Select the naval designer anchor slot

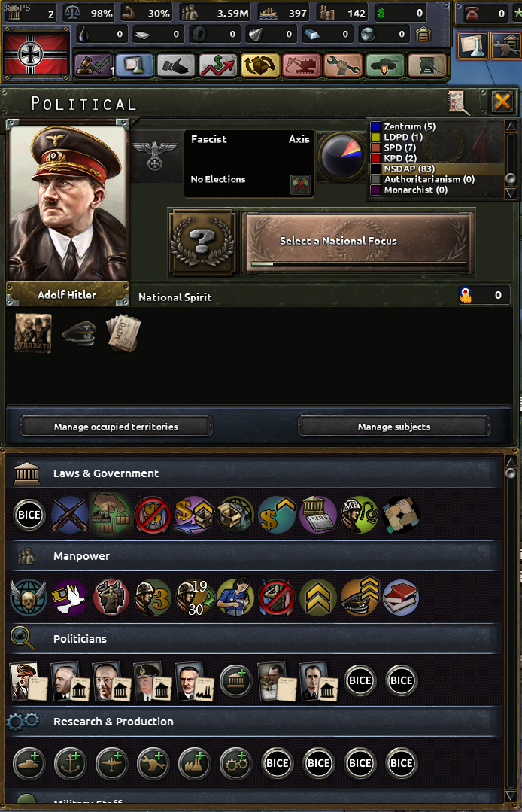[x=70, y=763]
